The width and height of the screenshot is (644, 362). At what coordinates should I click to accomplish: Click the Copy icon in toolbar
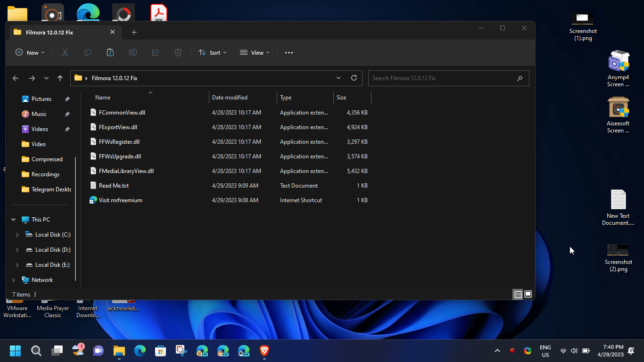[x=88, y=52]
